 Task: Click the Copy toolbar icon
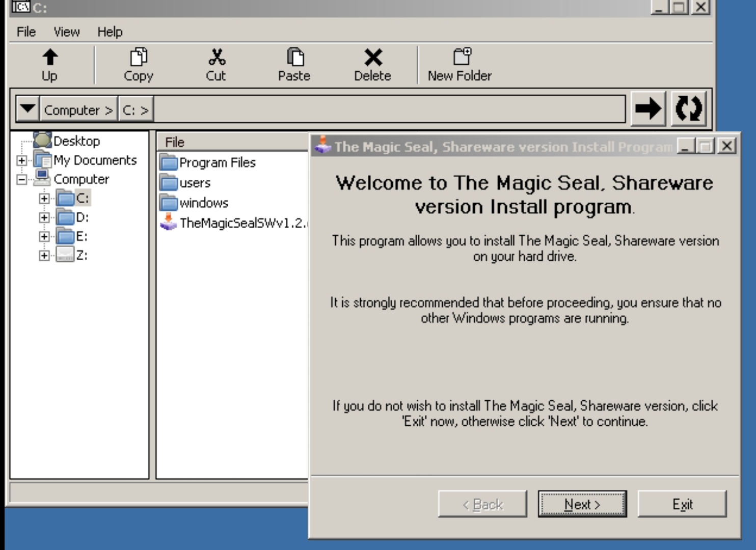[139, 57]
